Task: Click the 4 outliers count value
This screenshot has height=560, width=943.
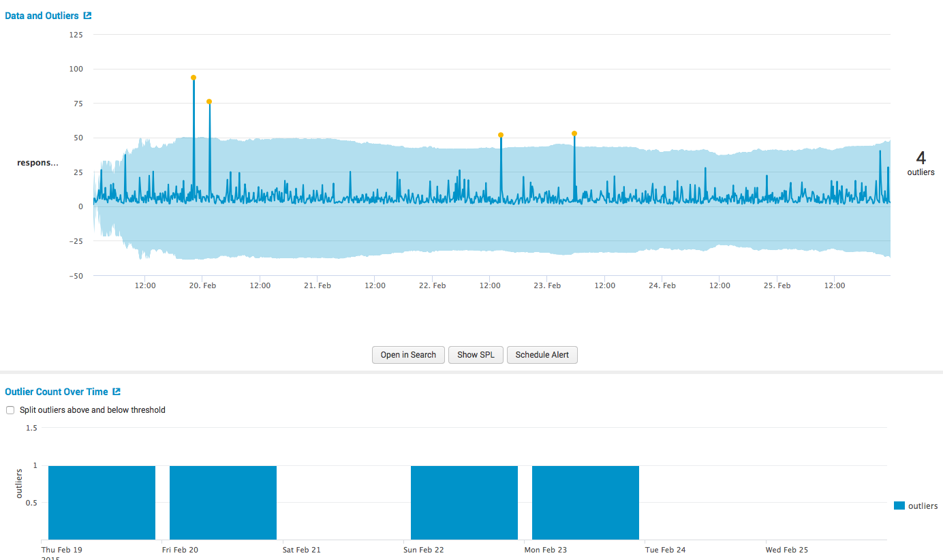Action: tap(921, 158)
